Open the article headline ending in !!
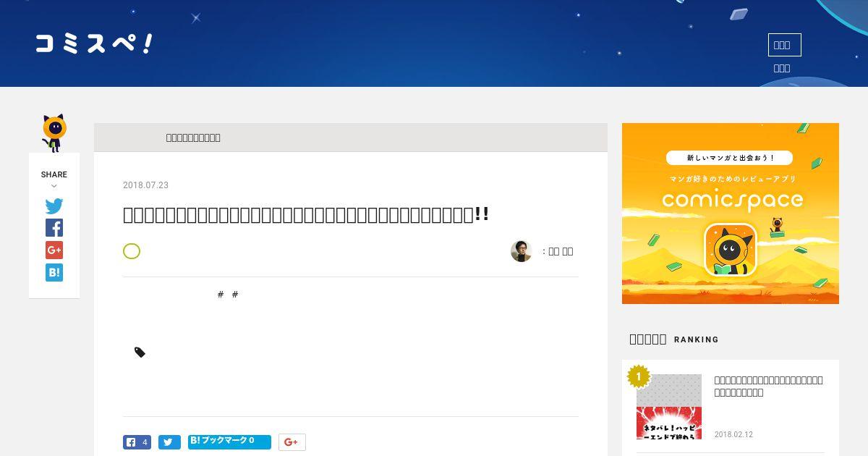868x456 pixels. pos(306,214)
